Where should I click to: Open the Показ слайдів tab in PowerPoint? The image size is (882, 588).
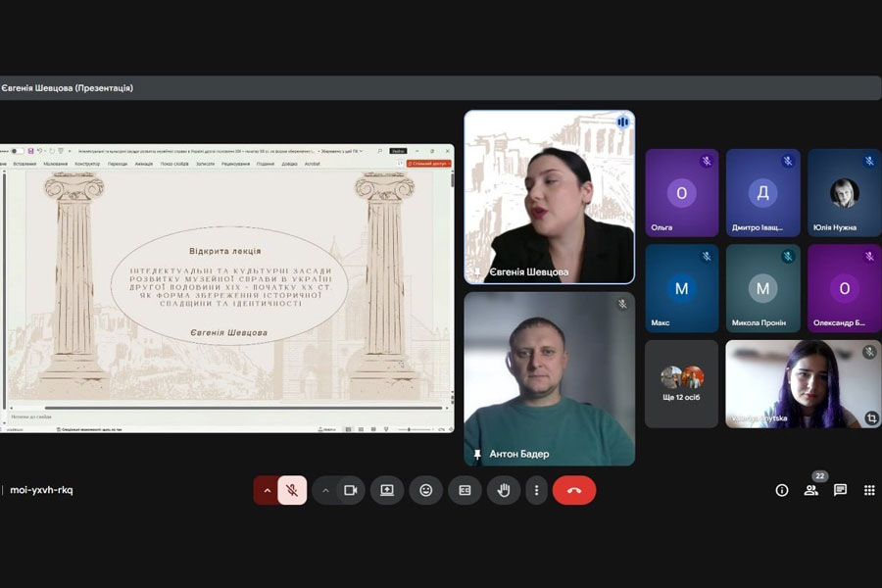[174, 164]
